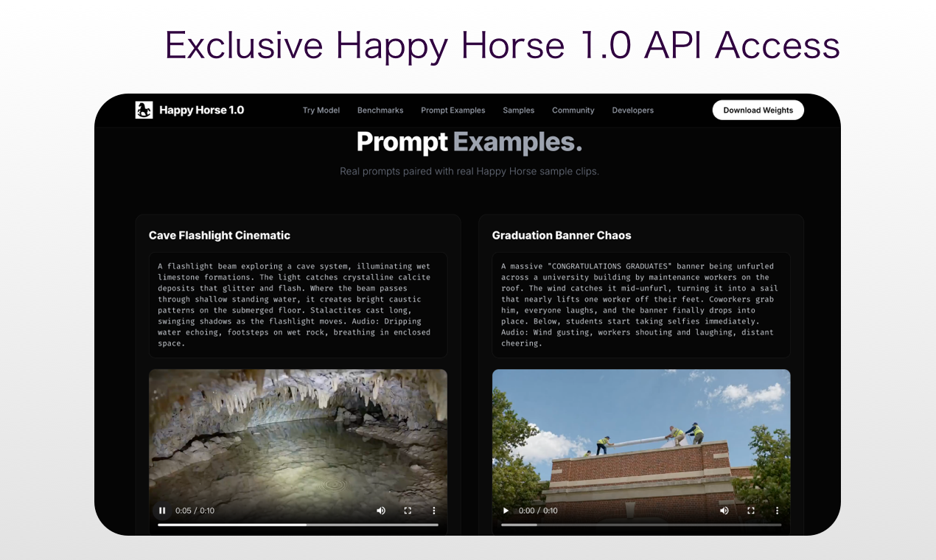Pause the cave flashlight video
The width and height of the screenshot is (936, 560).
pos(162,510)
